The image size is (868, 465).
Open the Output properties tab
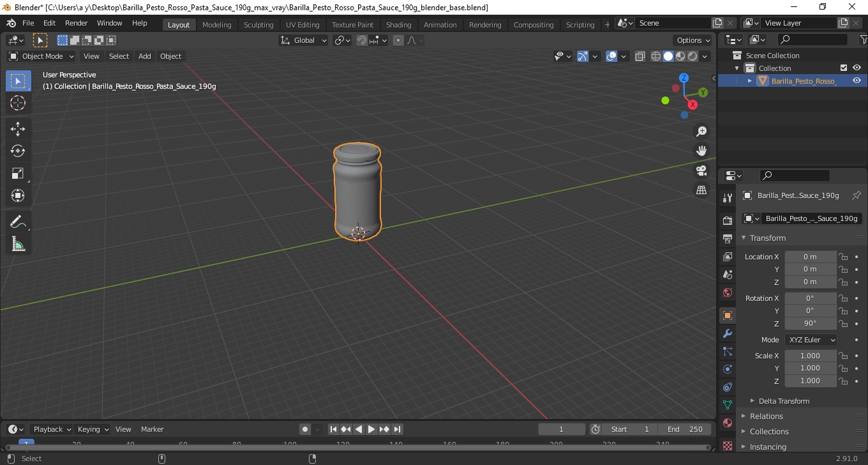pos(727,238)
